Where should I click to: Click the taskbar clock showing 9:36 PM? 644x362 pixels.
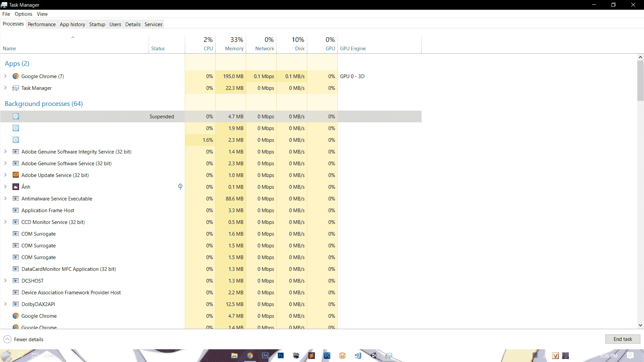point(608,356)
